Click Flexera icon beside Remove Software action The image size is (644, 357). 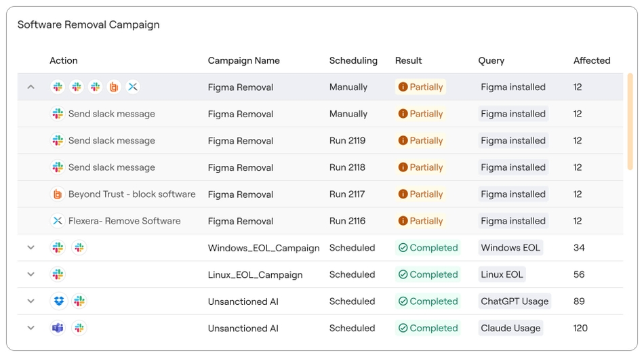[x=58, y=221]
